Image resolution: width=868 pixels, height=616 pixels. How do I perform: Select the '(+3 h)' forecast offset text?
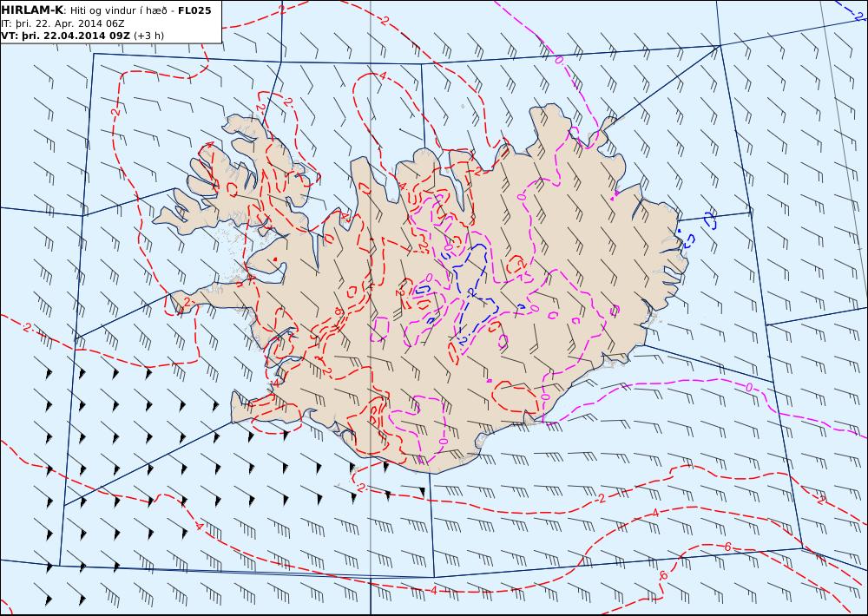(149, 36)
